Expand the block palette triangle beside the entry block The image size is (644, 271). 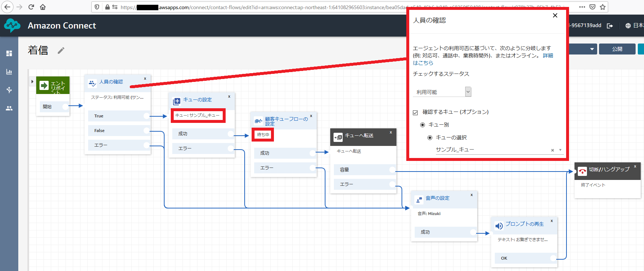pyautogui.click(x=32, y=82)
